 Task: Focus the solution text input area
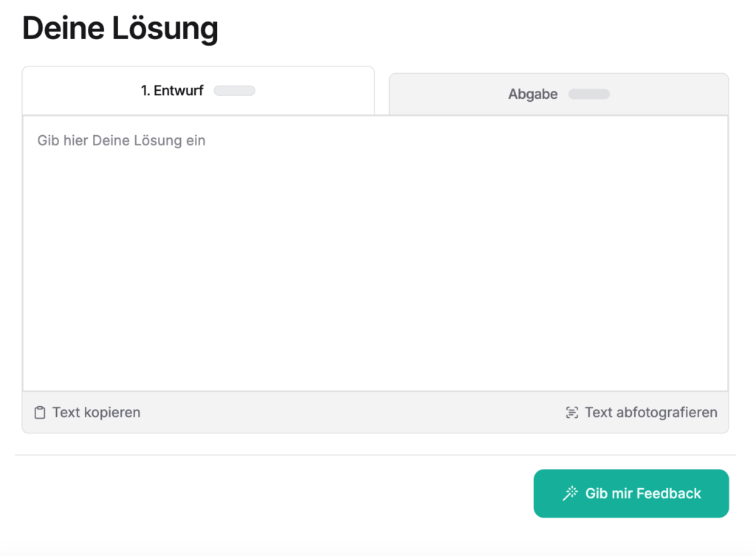tap(375, 253)
